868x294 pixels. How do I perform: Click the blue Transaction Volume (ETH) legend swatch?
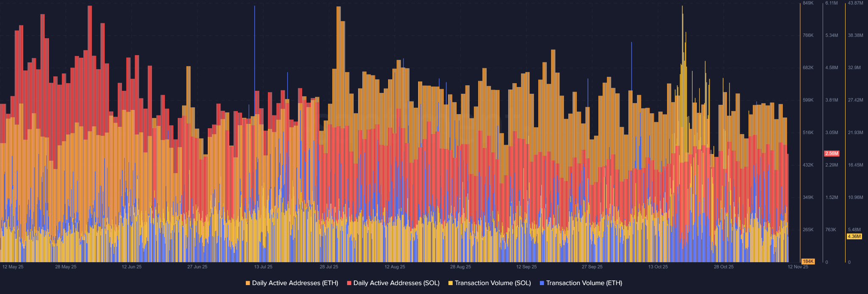pos(542,283)
